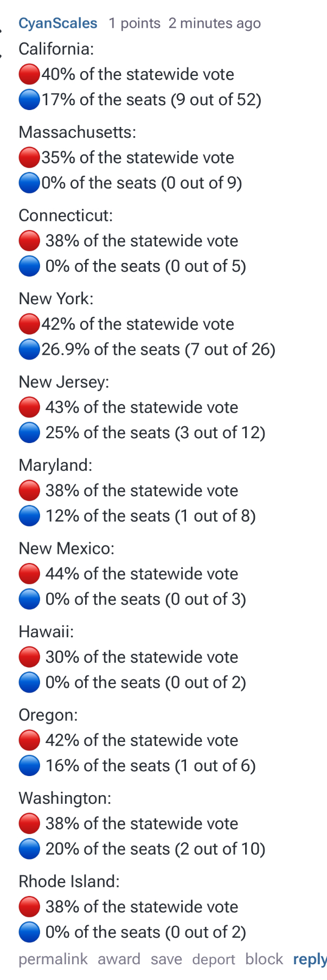Reply to the CyanScales comment

point(310,959)
